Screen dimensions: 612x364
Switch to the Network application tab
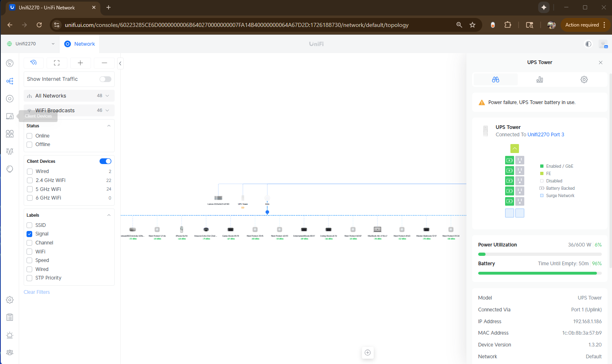point(80,44)
